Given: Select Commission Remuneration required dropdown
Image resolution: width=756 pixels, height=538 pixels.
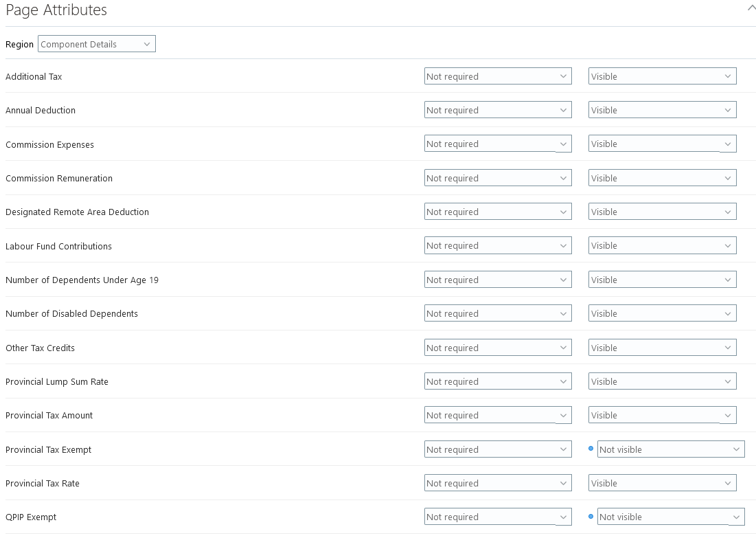Looking at the screenshot, I should (x=498, y=178).
